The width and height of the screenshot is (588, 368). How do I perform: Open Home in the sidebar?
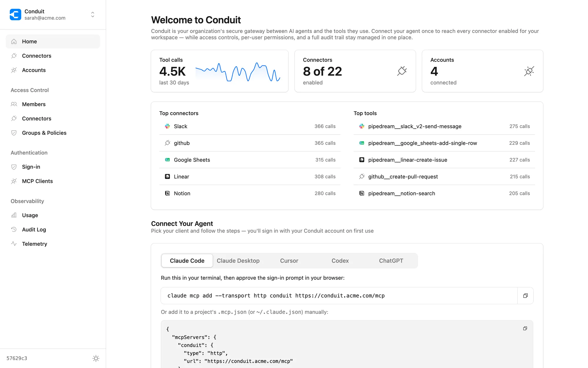click(x=53, y=42)
